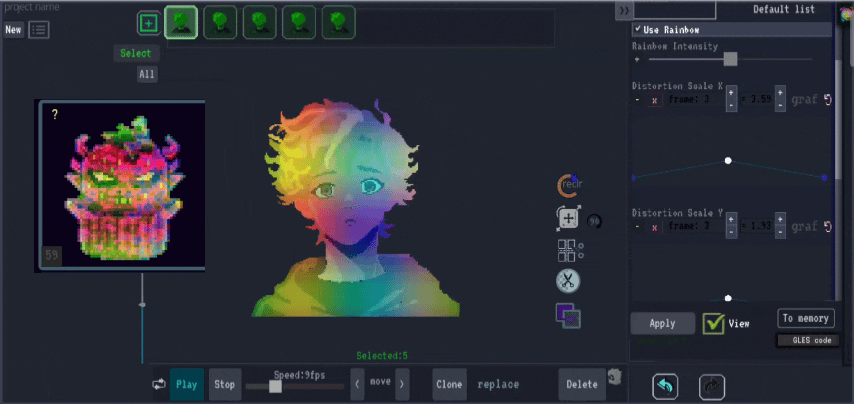
Task: Select the scissors cut tool
Action: [568, 281]
